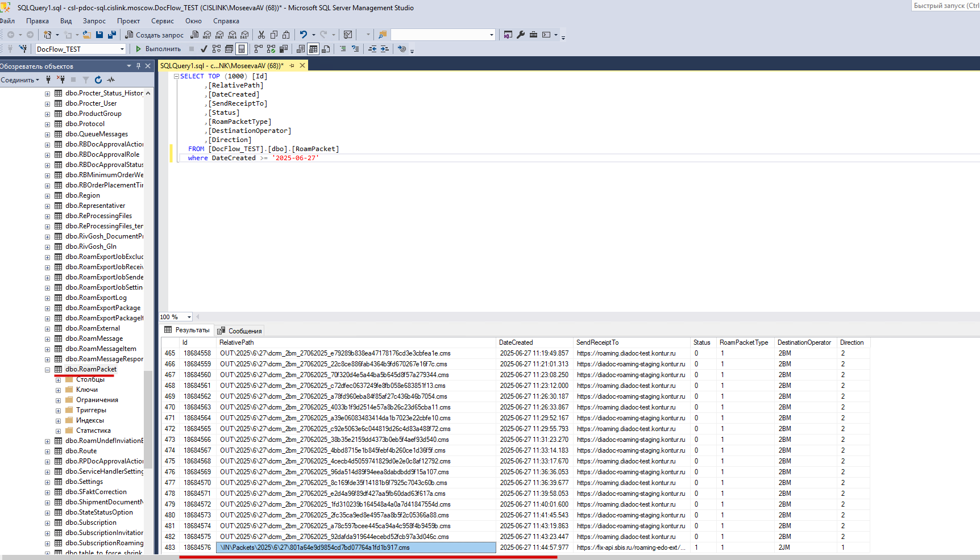Click the Cut scissors icon
Image resolution: width=980 pixels, height=560 pixels.
[x=261, y=35]
